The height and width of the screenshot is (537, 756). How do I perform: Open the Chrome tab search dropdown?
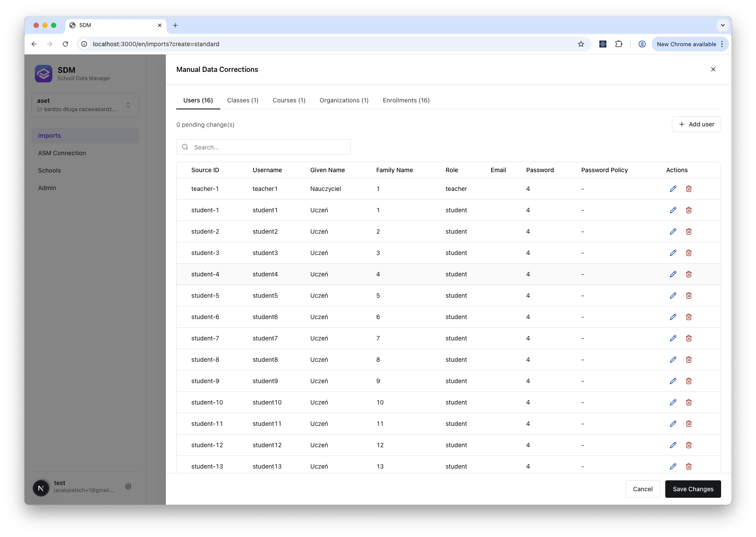click(x=723, y=25)
